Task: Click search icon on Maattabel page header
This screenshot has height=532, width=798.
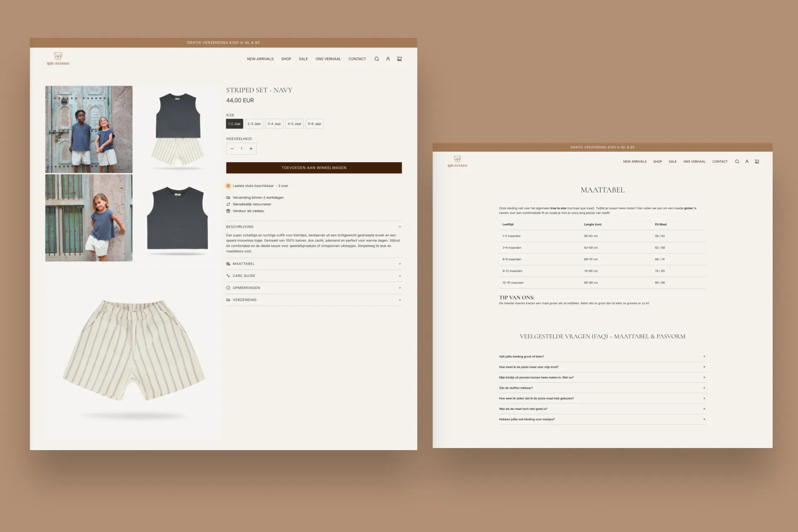Action: pos(737,162)
